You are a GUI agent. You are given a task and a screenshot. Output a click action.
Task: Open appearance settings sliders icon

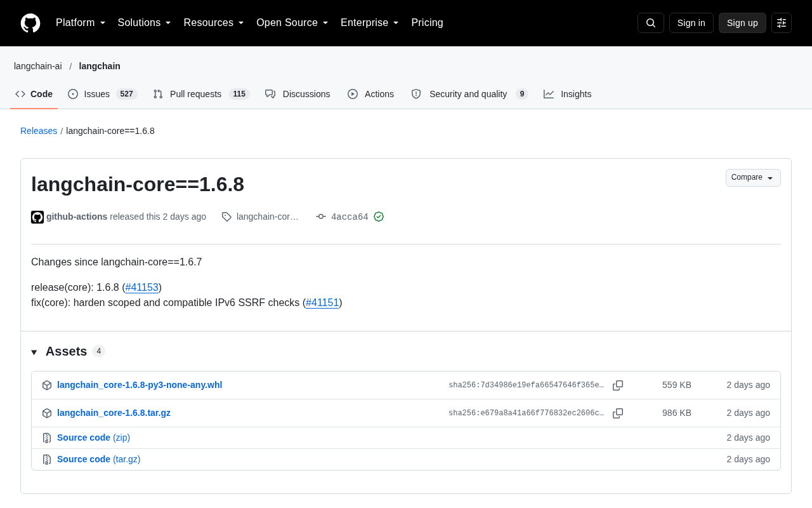[782, 23]
